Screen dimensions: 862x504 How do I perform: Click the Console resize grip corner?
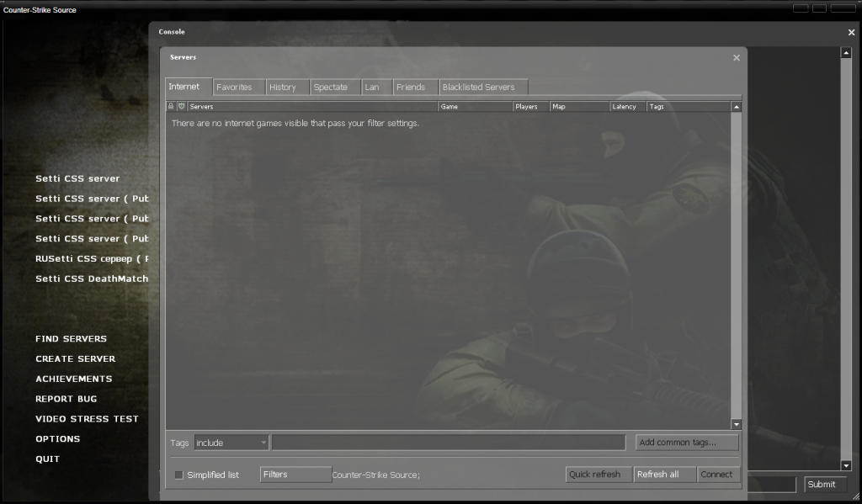(855, 496)
